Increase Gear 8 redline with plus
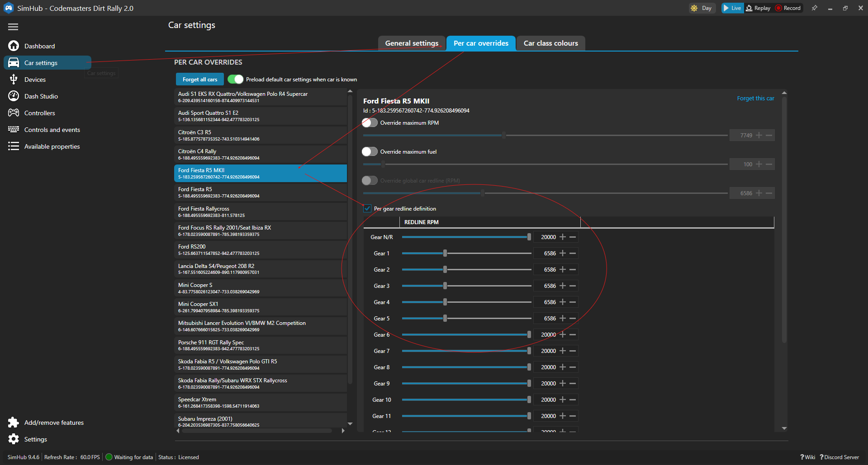Viewport: 868px width, 465px height. (563, 367)
